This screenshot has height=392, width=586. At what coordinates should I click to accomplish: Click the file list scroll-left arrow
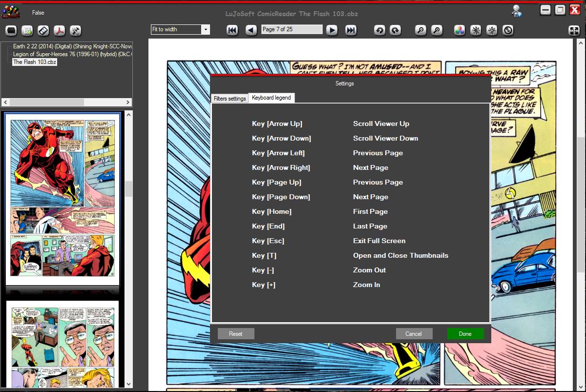click(x=5, y=103)
